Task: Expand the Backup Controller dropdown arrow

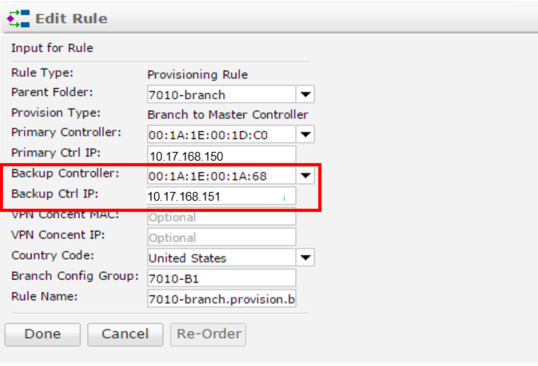Action: 305,176
